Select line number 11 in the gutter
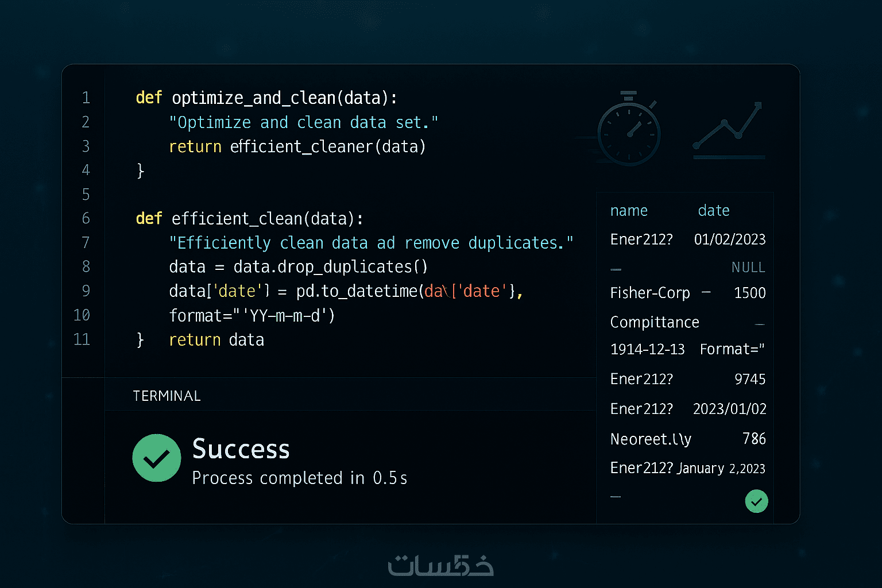This screenshot has height=588, width=882. (x=82, y=339)
